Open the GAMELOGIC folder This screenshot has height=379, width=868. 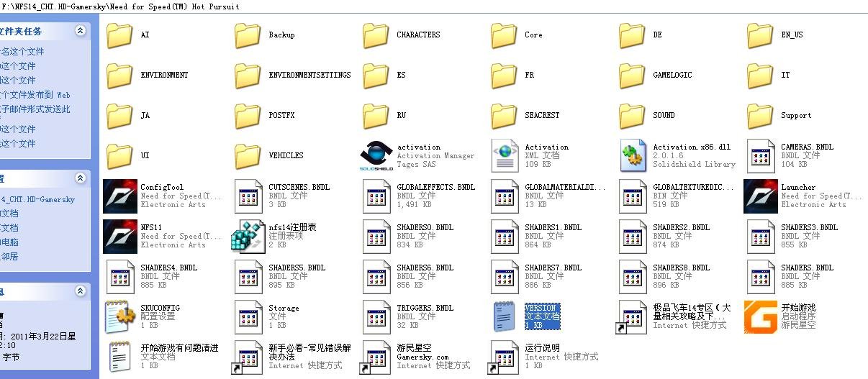[x=632, y=76]
